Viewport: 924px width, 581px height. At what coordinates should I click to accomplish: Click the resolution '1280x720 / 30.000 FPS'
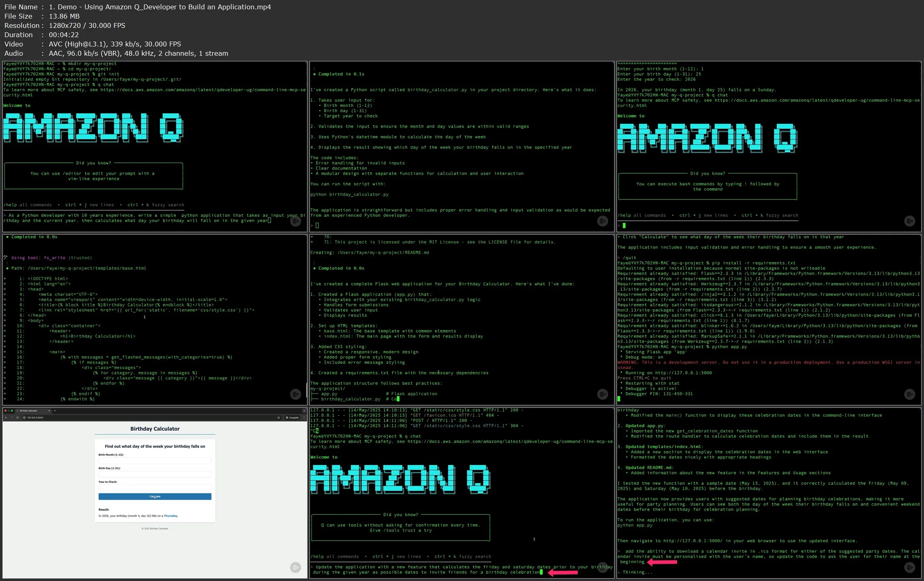pos(87,25)
